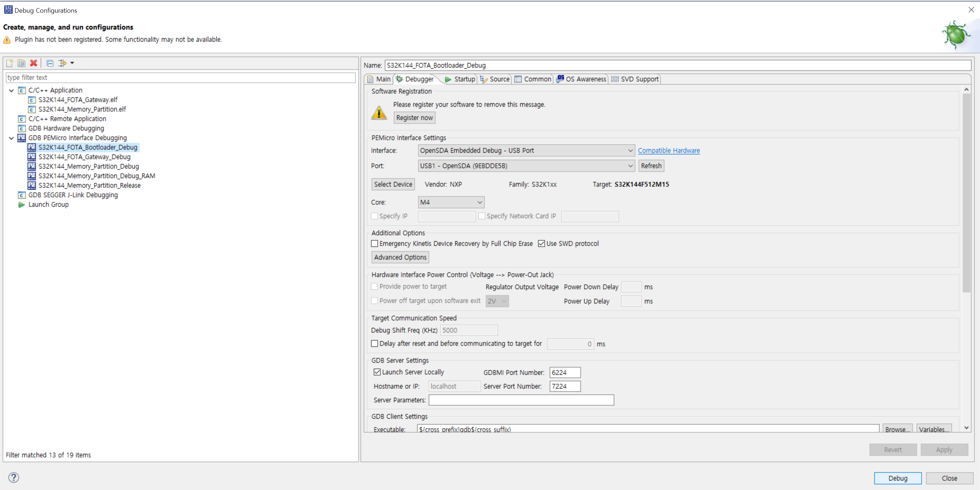Switch to the Startup tab
The height and width of the screenshot is (490, 980).
click(x=463, y=79)
